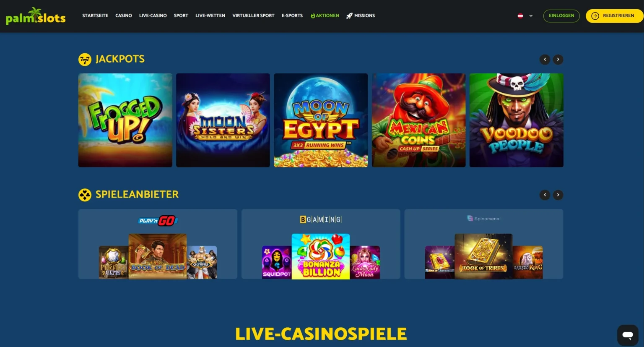Show previous Spieleanbieter providers
The height and width of the screenshot is (347, 644).
[x=545, y=195]
